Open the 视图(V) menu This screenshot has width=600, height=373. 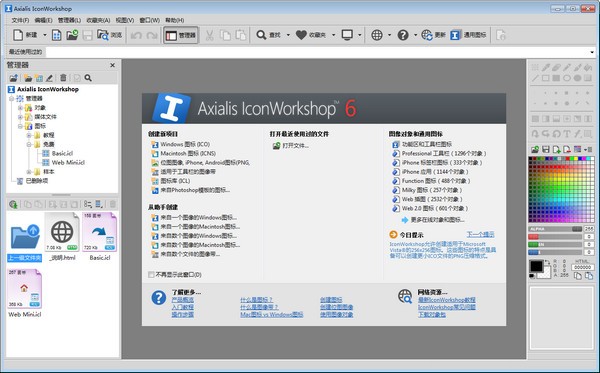point(125,20)
